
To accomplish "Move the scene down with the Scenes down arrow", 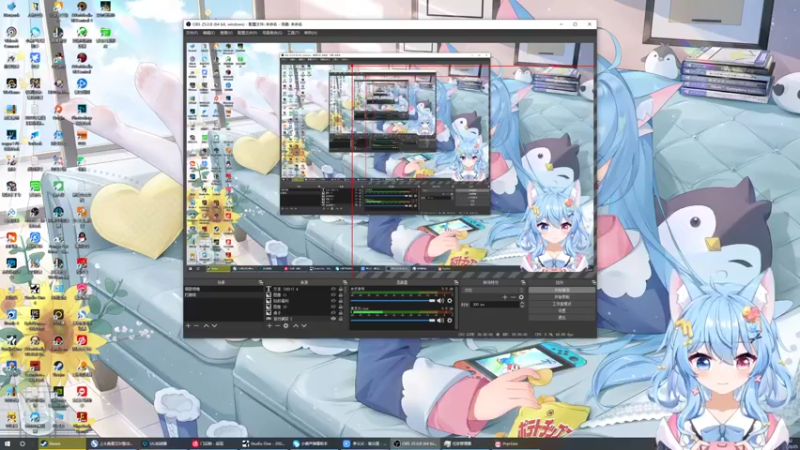I will coord(214,326).
